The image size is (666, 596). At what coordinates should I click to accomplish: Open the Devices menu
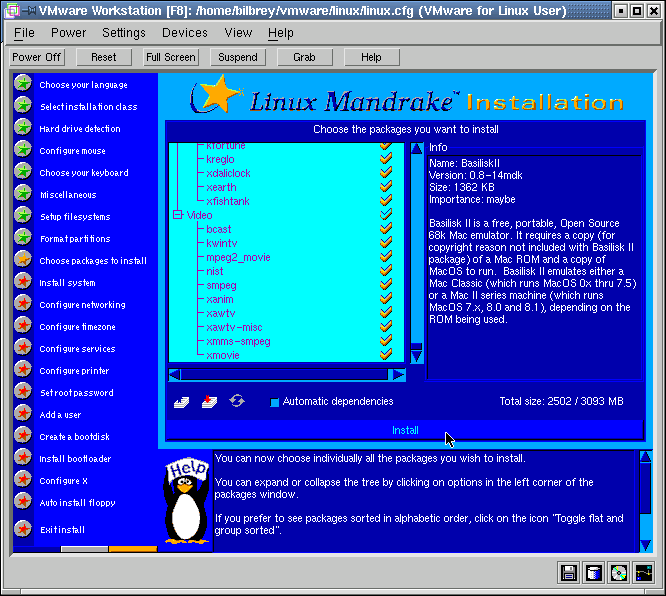(185, 33)
